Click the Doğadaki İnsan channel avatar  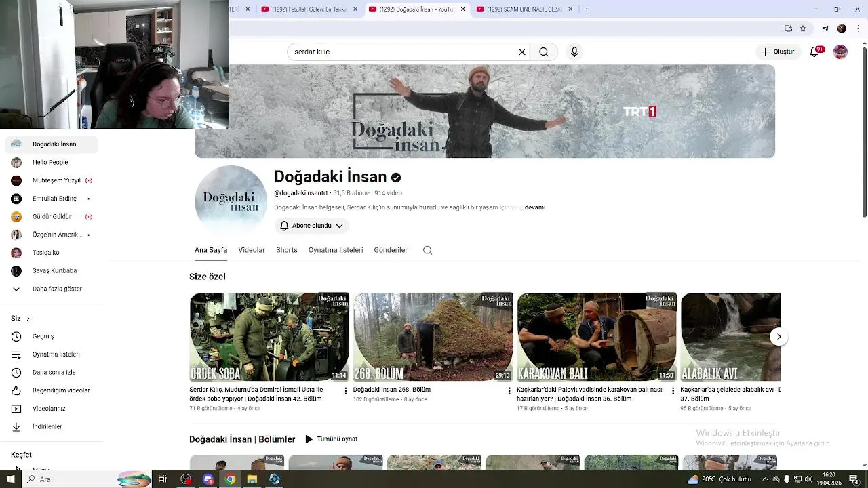[x=231, y=201]
